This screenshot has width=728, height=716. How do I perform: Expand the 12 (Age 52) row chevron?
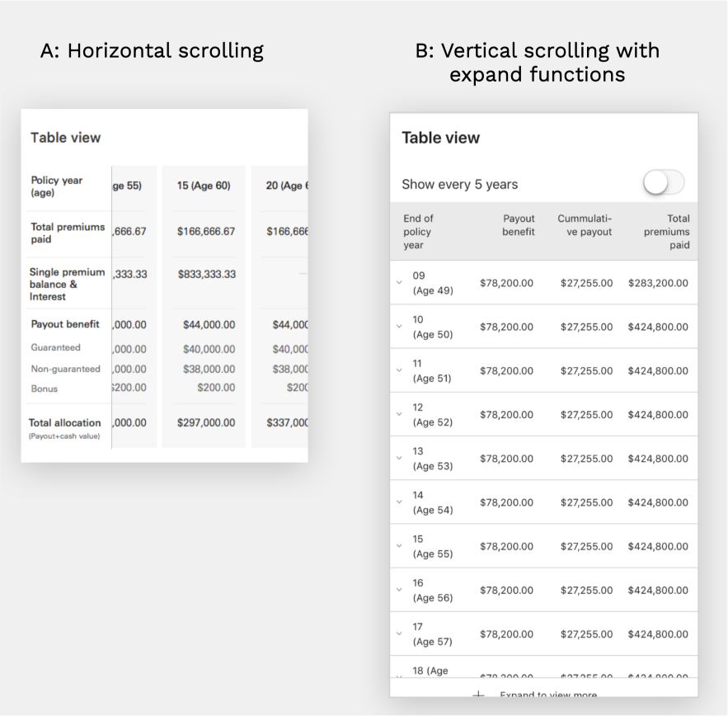click(x=399, y=414)
